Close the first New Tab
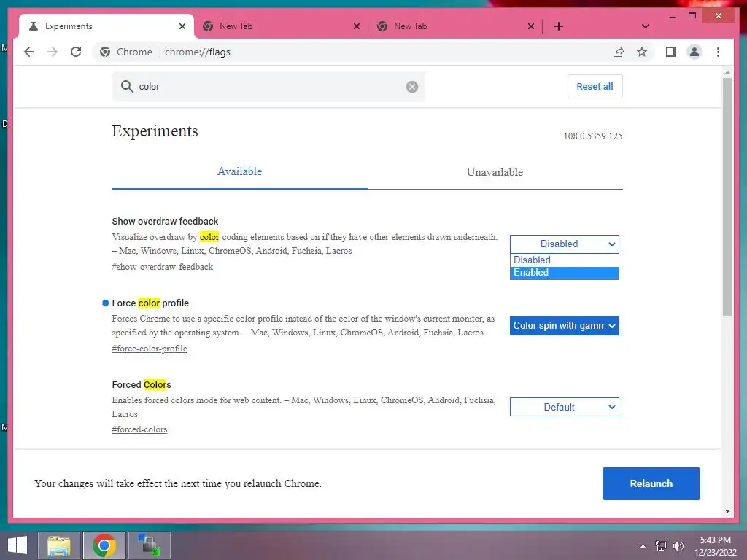 pyautogui.click(x=356, y=26)
